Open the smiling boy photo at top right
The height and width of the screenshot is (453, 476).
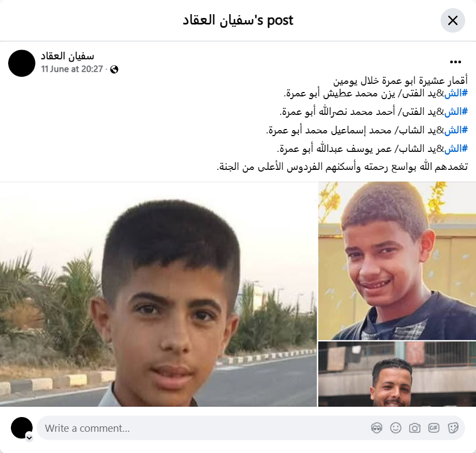point(397,261)
